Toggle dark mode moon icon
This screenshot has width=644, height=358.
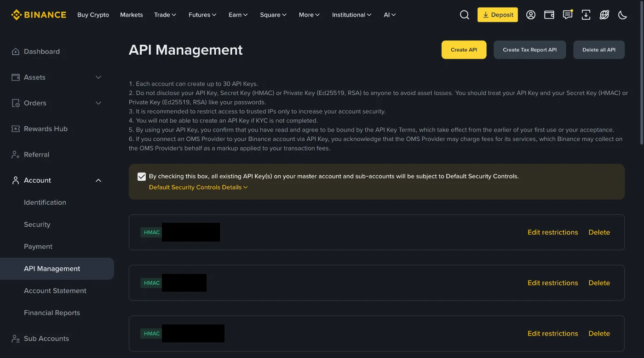(623, 15)
